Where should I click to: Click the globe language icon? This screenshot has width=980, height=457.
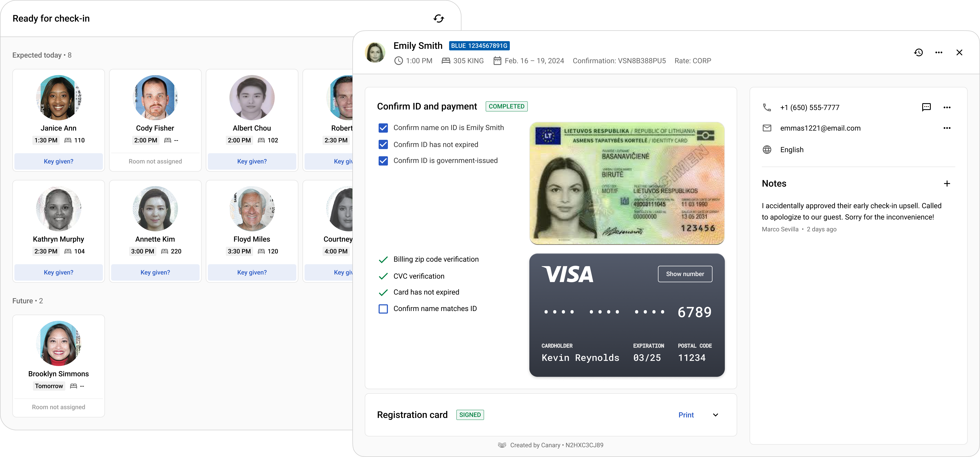767,150
